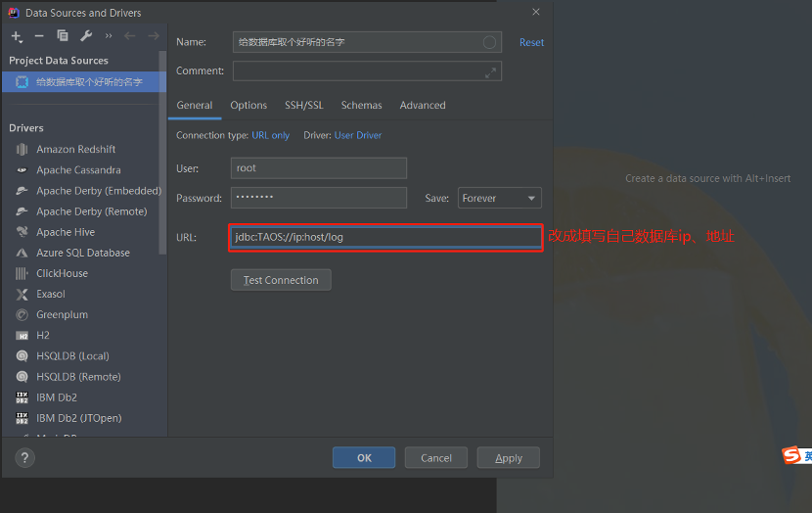Select Azure SQL Database driver
This screenshot has width=812, height=513.
pos(83,253)
